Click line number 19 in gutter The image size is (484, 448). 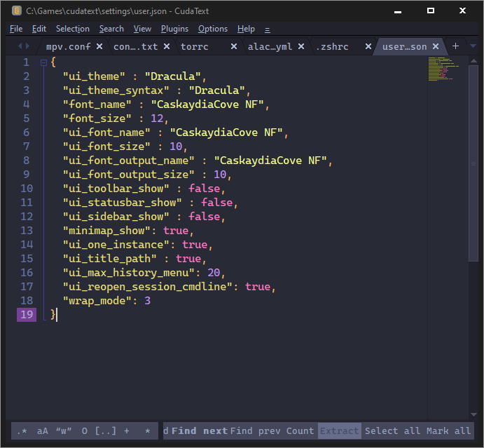27,315
